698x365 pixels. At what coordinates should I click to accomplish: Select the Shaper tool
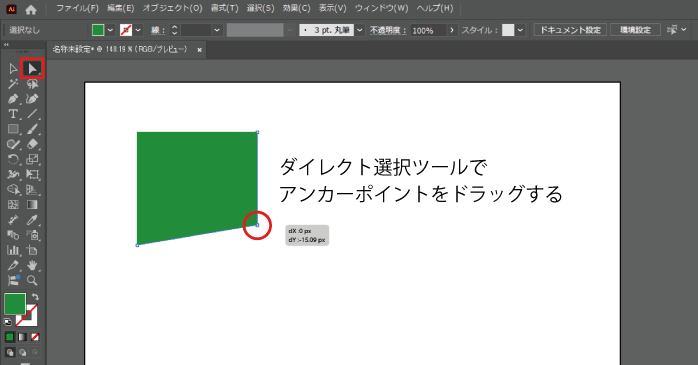13,144
